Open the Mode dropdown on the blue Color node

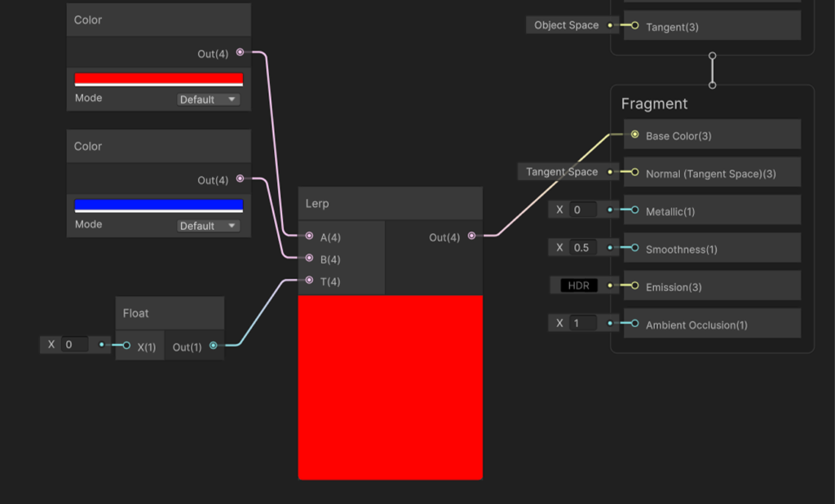(206, 225)
